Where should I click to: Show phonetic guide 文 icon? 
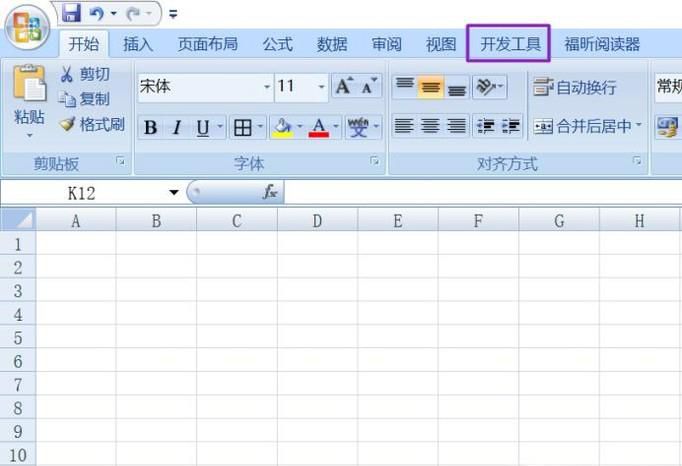(358, 127)
